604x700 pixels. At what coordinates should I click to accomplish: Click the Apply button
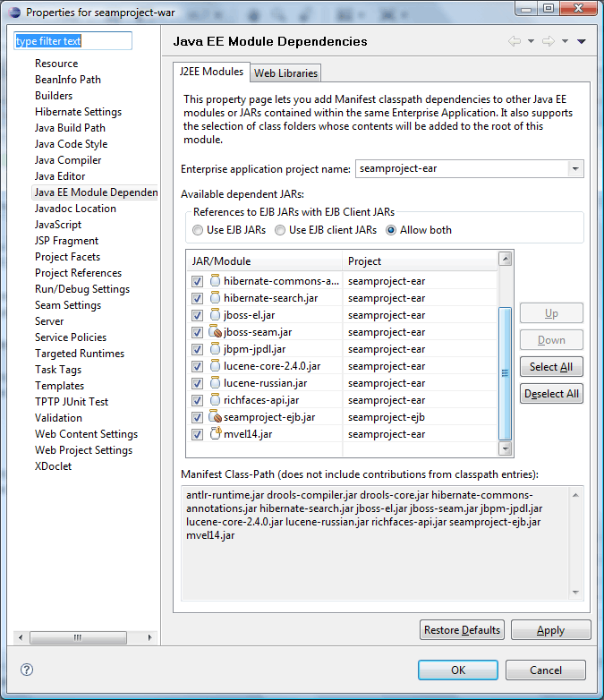point(550,630)
